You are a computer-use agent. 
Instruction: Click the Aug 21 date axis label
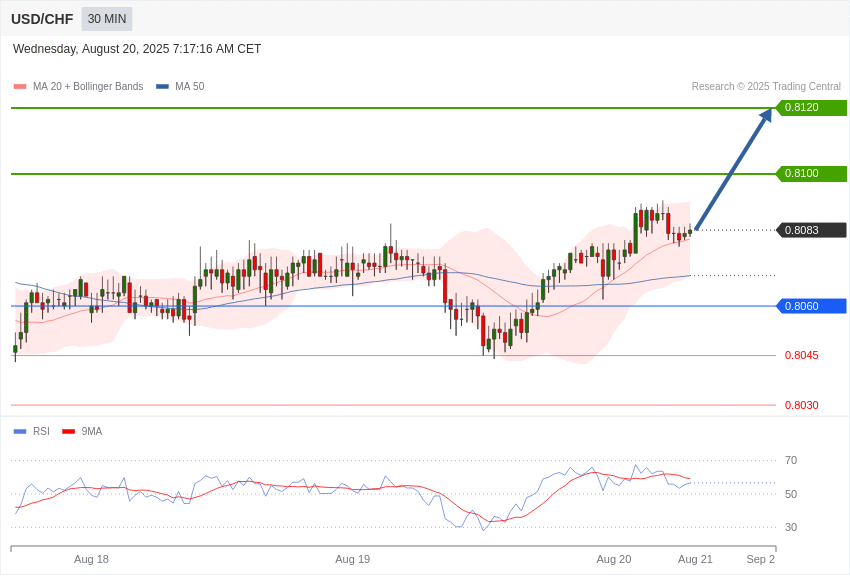coord(695,559)
